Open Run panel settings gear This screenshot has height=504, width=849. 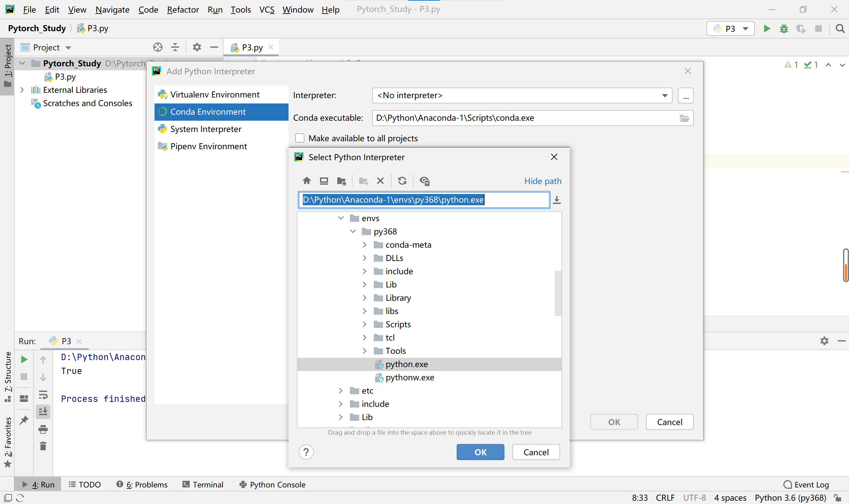pos(824,341)
